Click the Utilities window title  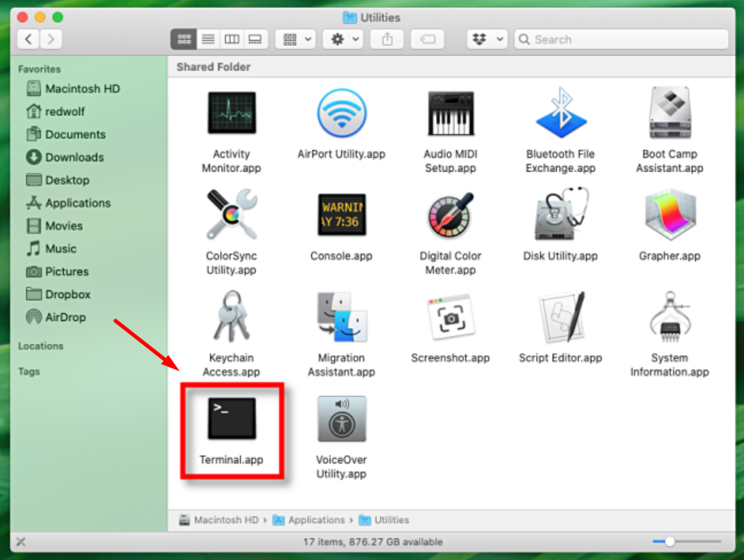pyautogui.click(x=372, y=18)
